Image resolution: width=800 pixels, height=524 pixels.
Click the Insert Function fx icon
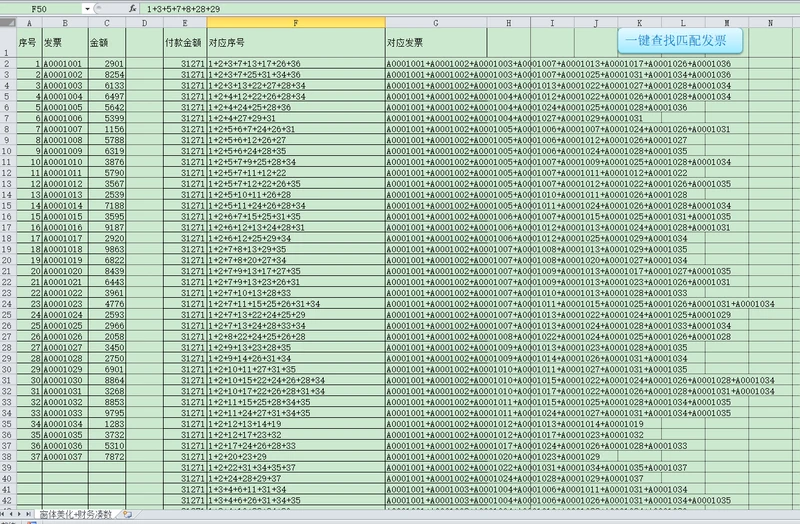click(x=133, y=9)
